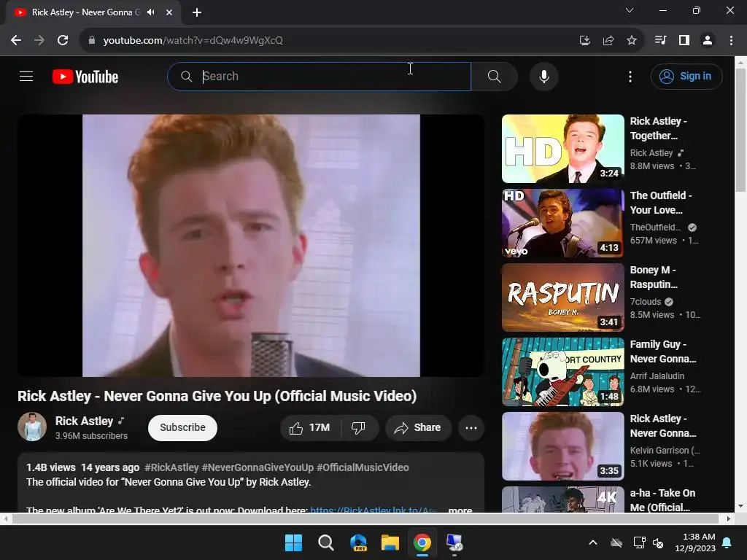The height and width of the screenshot is (560, 747).
Task: Click 'The Outfield - Your Love' title
Action: tap(661, 203)
